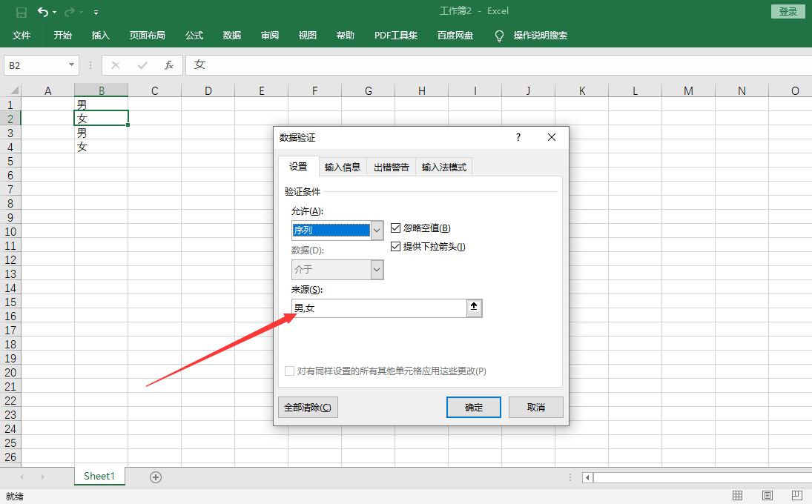
Task: Toggle the 忽略空值 checkbox
Action: pos(395,228)
